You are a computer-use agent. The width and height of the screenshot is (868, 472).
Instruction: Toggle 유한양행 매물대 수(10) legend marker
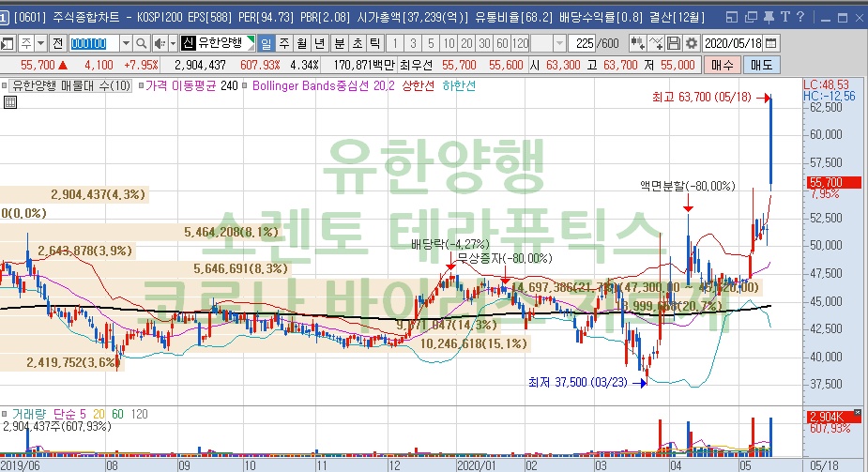pos(5,85)
